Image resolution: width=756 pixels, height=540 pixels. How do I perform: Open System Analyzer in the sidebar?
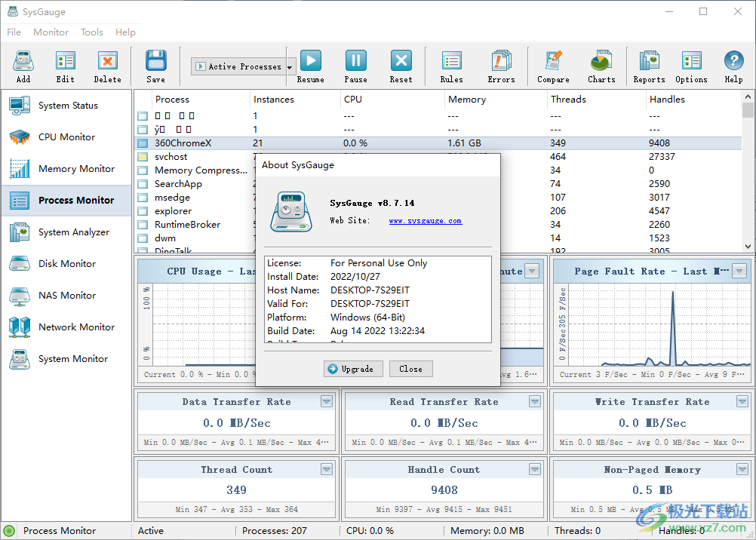click(x=66, y=232)
